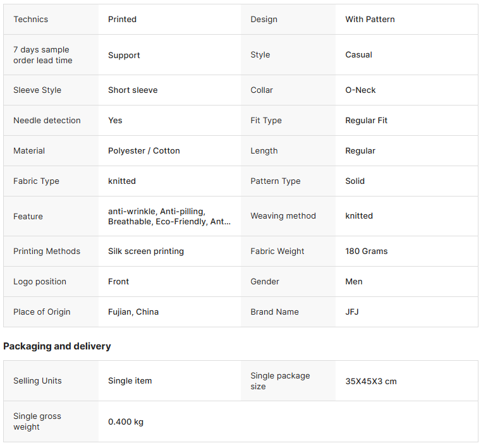
Task: Click the '0.400 kg' gross weight value
Action: click(125, 421)
